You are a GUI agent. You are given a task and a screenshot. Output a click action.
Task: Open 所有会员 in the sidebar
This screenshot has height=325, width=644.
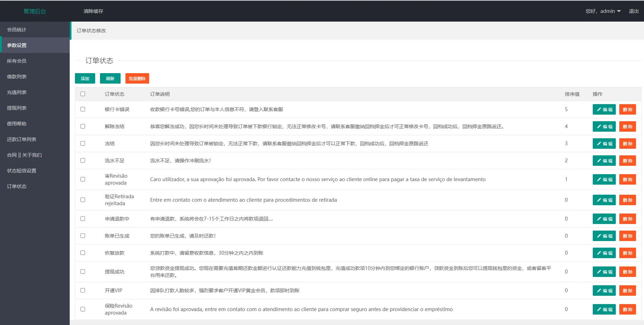(17, 61)
